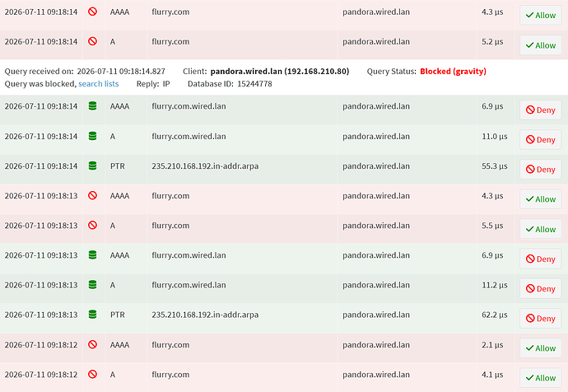Deny the 11.0 µs flurry.com.wired.lan query

point(541,139)
